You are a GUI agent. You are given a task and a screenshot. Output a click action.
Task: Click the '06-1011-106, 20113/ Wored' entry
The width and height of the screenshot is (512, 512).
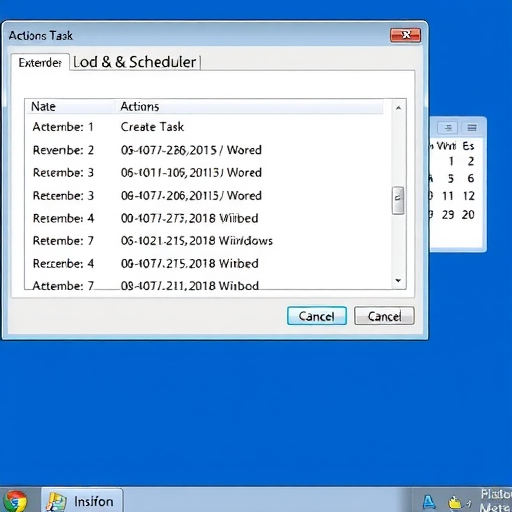pyautogui.click(x=191, y=172)
